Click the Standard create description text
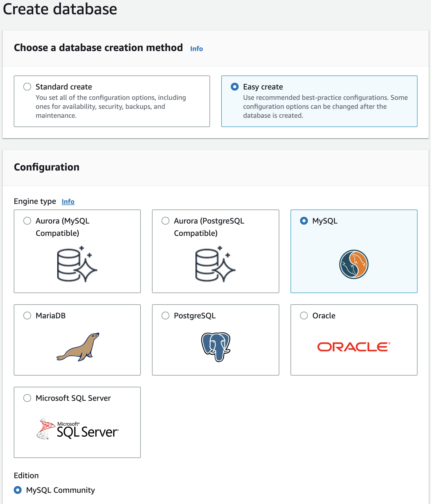 point(111,107)
